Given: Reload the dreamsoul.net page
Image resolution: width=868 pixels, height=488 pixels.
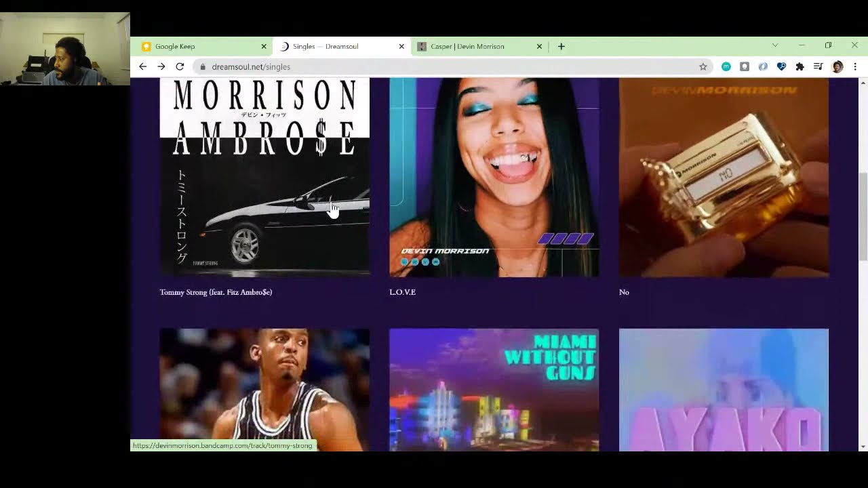Looking at the screenshot, I should tap(180, 66).
